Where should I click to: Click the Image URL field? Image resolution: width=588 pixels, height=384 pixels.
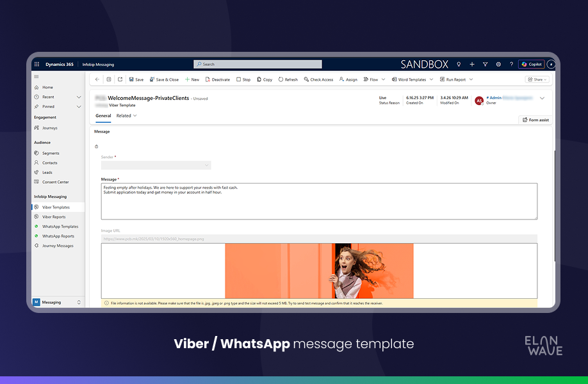click(319, 239)
